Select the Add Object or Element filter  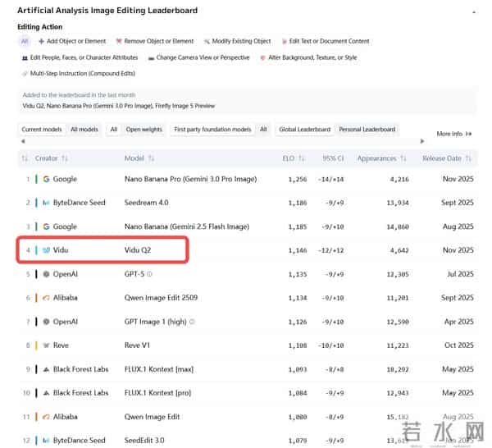coord(72,41)
